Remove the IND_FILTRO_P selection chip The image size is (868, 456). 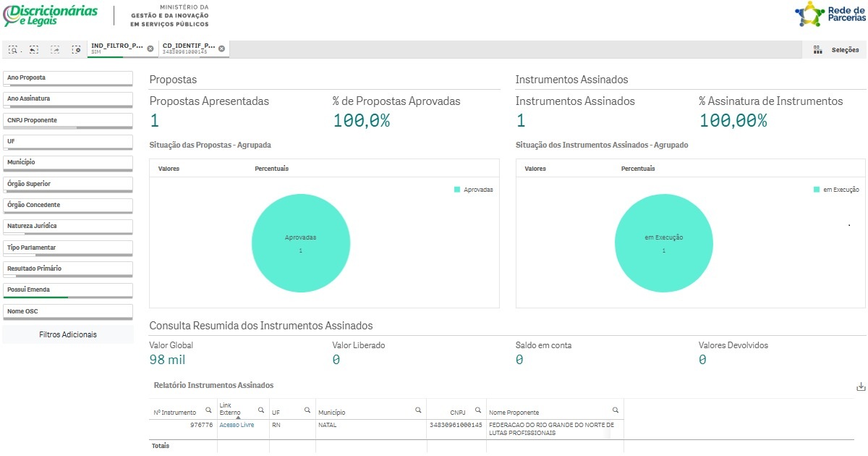coord(150,49)
